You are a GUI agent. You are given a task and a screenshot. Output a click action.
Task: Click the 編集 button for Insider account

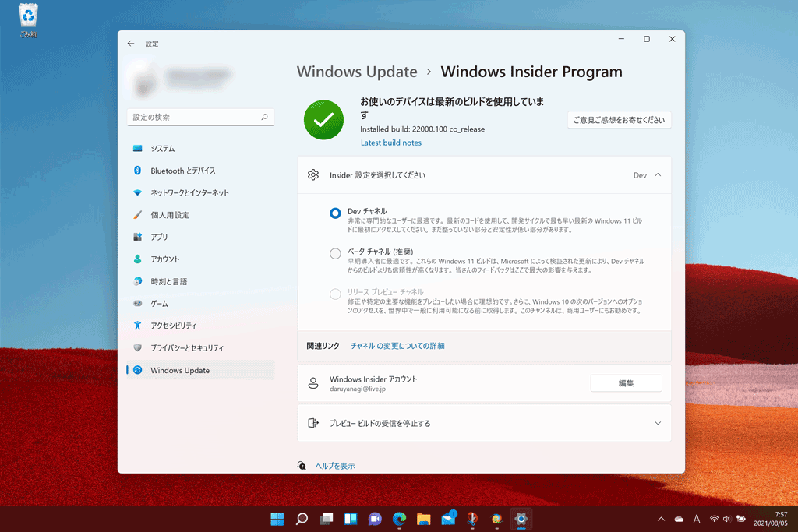pyautogui.click(x=626, y=382)
